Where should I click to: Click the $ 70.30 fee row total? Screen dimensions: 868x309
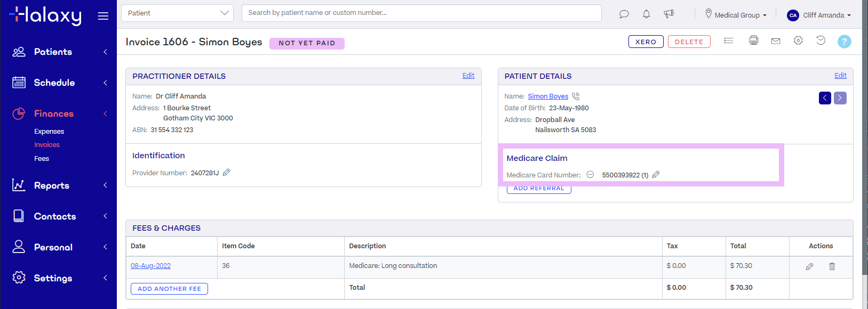click(741, 266)
